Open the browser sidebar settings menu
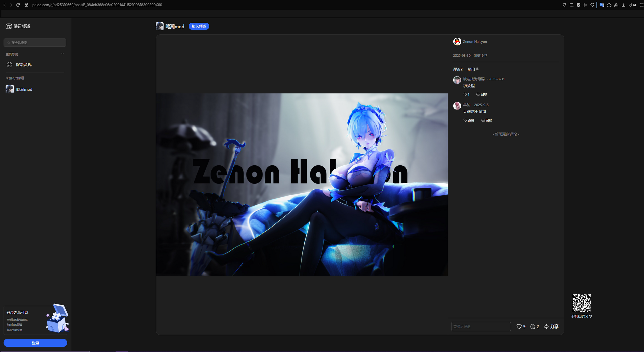The height and width of the screenshot is (352, 644). coord(642,5)
